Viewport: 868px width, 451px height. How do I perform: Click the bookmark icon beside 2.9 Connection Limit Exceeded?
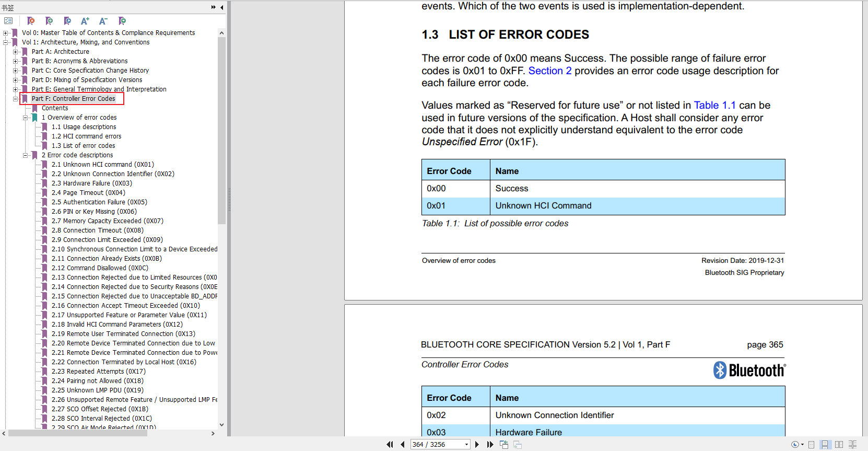pyautogui.click(x=45, y=240)
